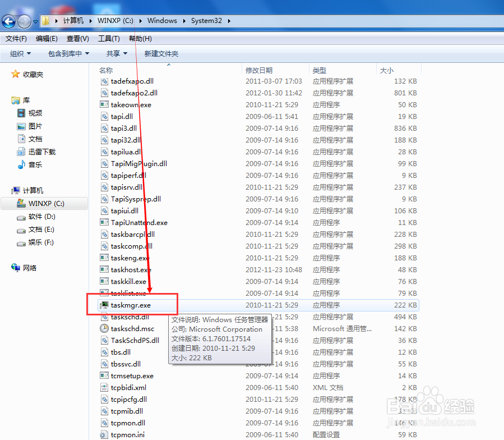Screen dimensions: 504x440
Task: Select tapi3.dll file icon
Action: point(104,128)
